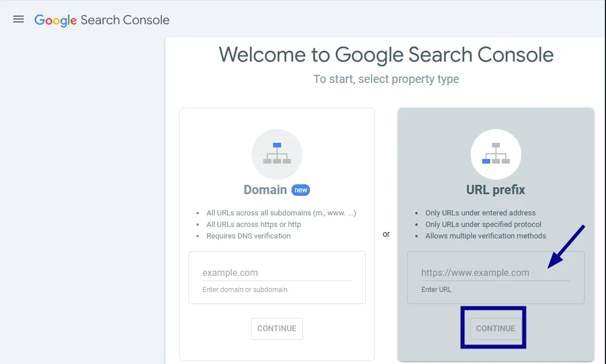Click CONTINUE under the URL prefix card
The width and height of the screenshot is (606, 364).
pyautogui.click(x=495, y=328)
